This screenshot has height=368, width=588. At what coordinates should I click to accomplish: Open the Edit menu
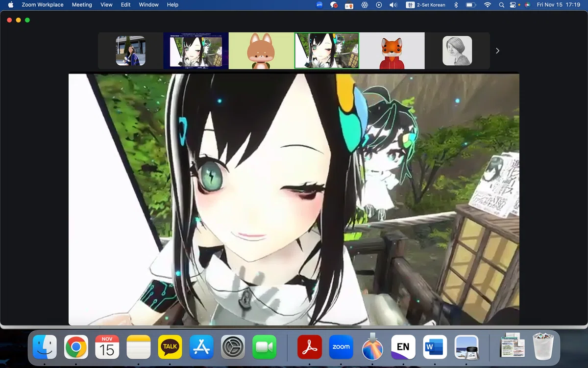point(126,4)
